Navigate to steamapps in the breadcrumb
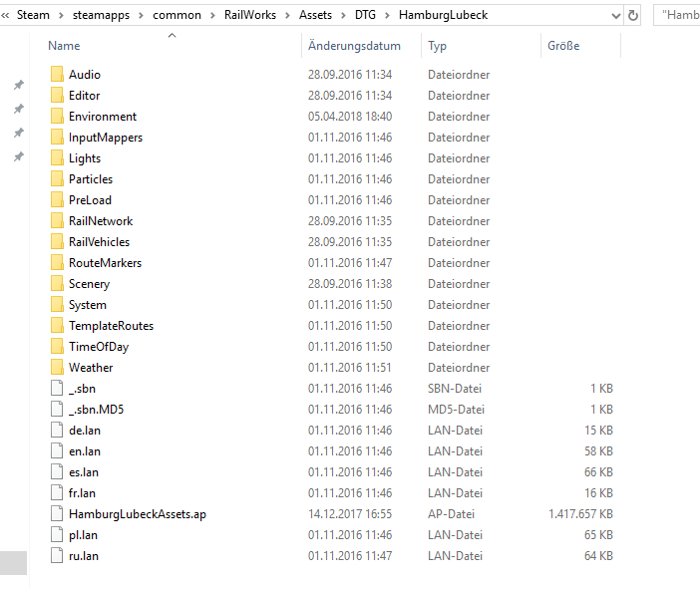 [101, 15]
